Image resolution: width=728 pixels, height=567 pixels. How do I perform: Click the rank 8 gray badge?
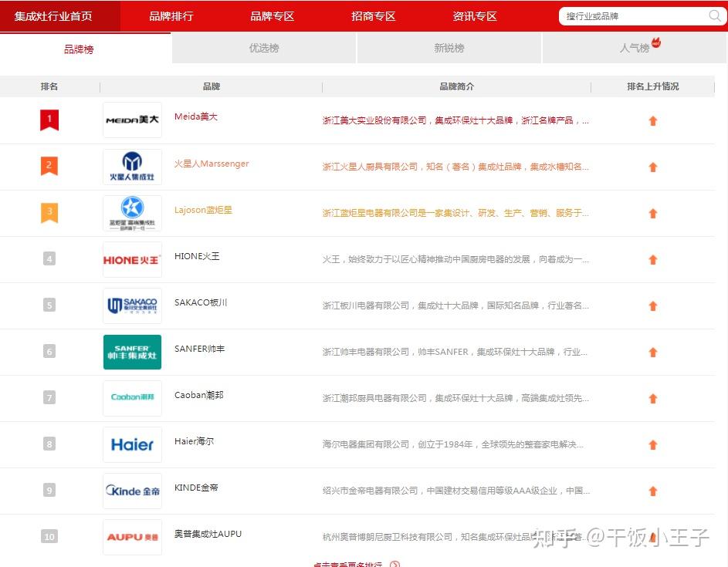click(x=49, y=444)
